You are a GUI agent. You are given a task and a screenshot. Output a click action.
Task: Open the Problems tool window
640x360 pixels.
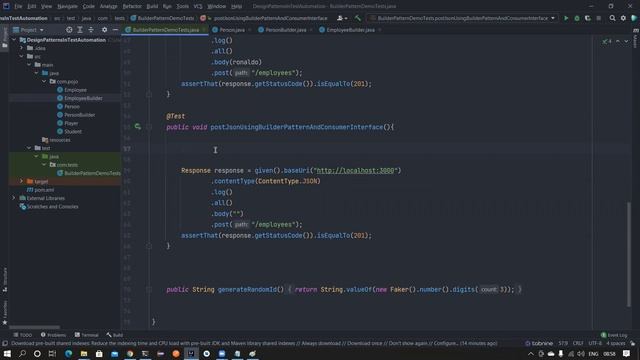(x=53, y=335)
